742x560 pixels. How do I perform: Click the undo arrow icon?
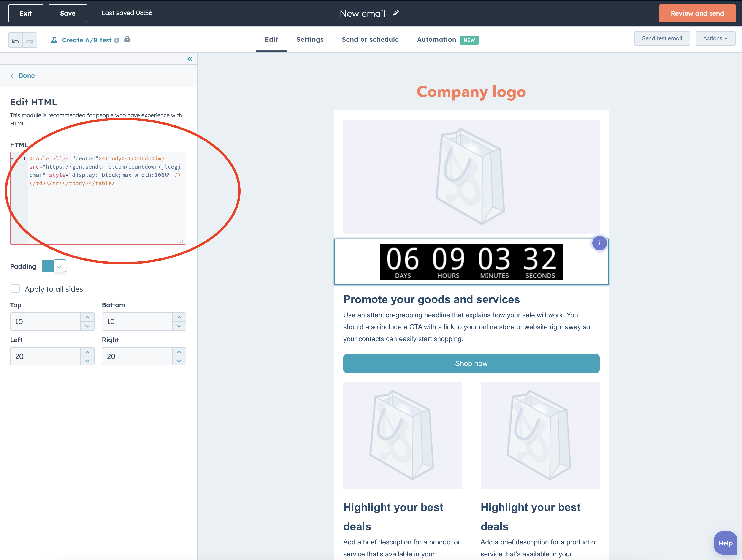(15, 41)
